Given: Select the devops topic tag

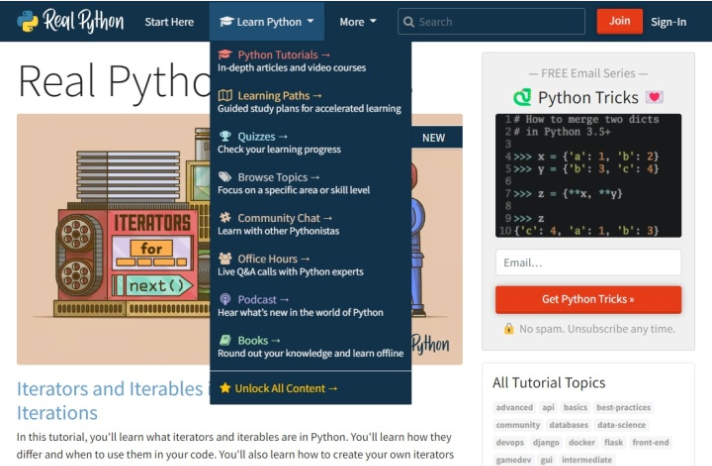Looking at the screenshot, I should pos(509,442).
